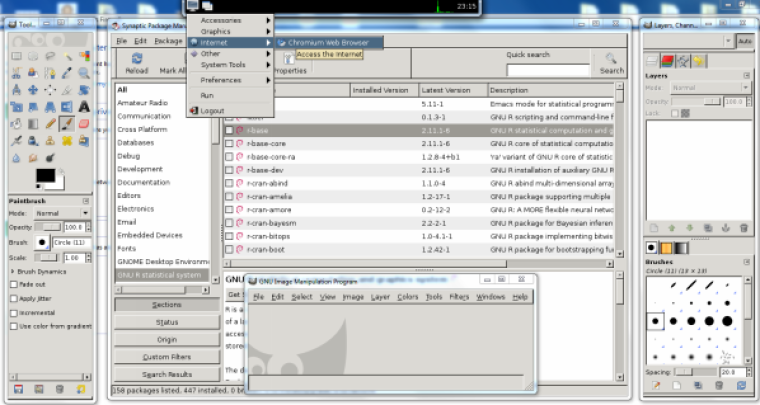Select the Zoom magnifier tool
Screen dimensions: 760x405
[x=84, y=73]
